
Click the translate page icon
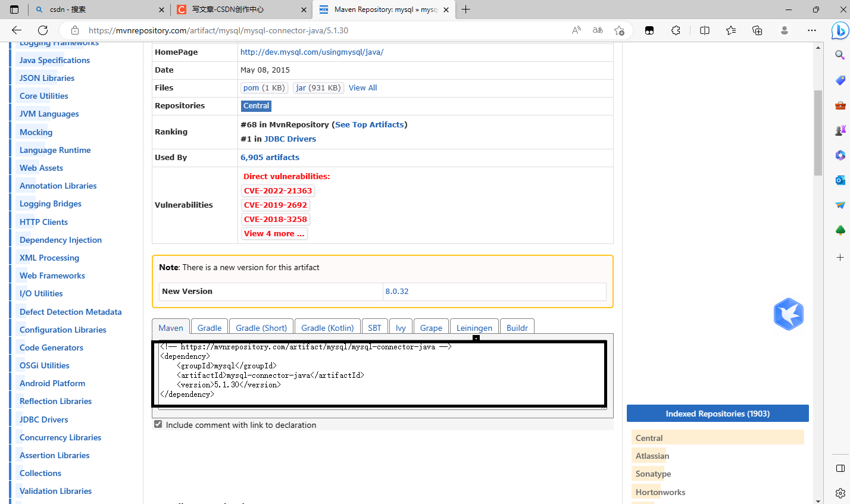pos(598,30)
